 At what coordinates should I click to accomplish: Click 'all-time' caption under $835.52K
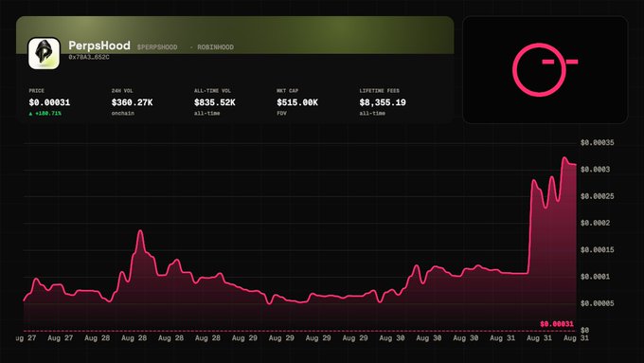[x=207, y=114]
